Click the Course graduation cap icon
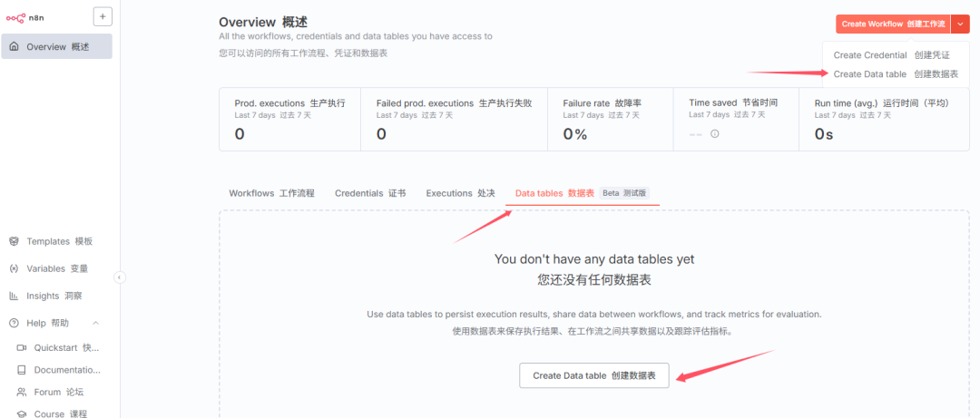The image size is (980, 418). click(x=22, y=413)
